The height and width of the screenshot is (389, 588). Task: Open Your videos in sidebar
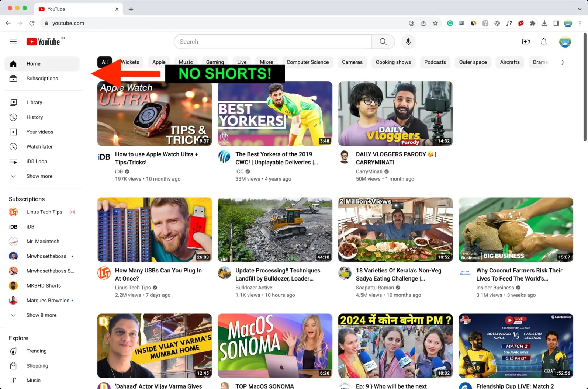[x=42, y=132]
